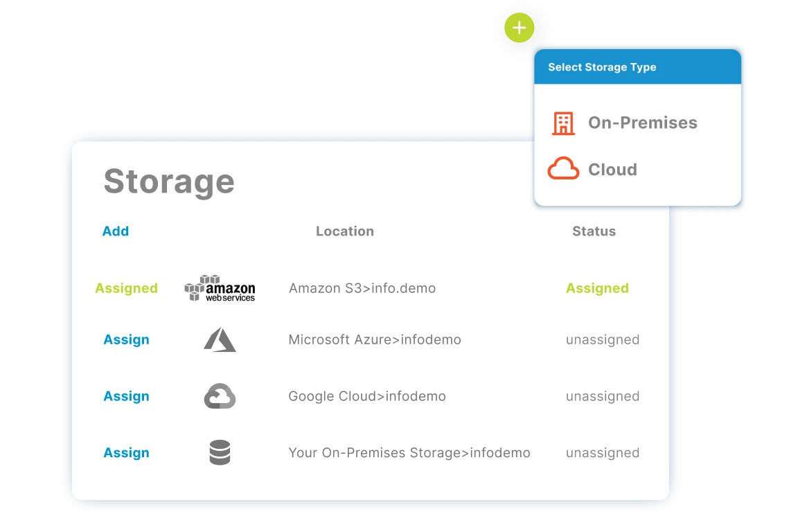Click the Location column header
Screen dimensions: 798x532
pos(345,231)
